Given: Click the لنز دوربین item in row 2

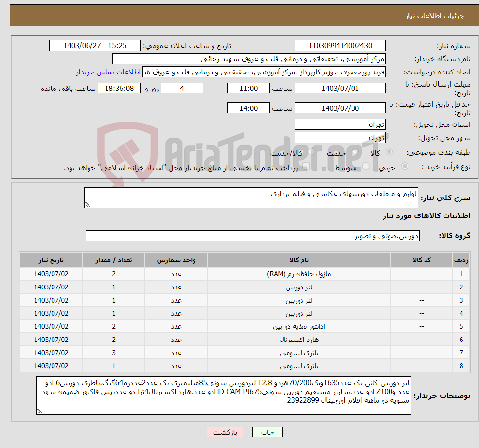Looking at the screenshot, I should [x=299, y=287].
